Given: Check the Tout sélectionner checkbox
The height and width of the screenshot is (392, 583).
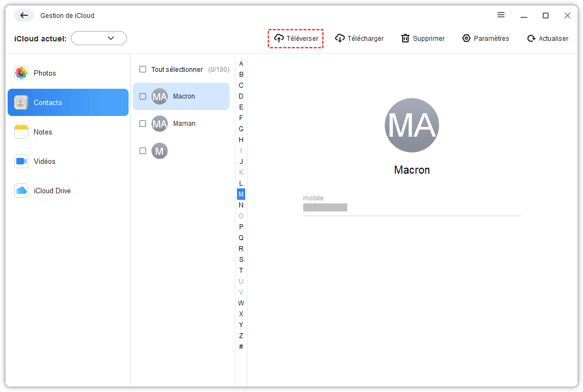Looking at the screenshot, I should click(143, 69).
